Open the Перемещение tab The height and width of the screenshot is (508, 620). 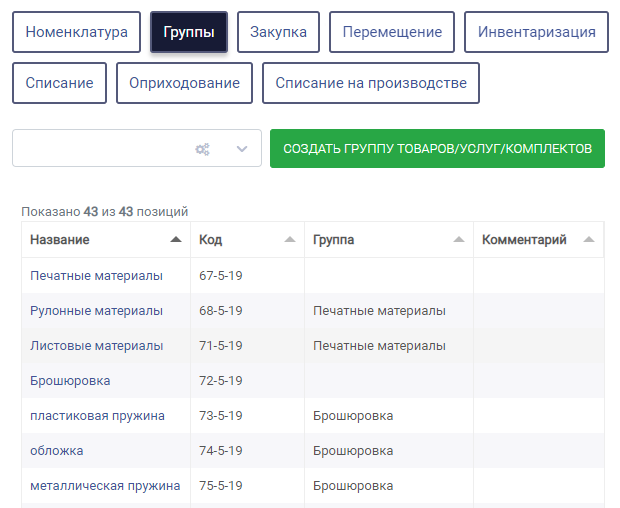pyautogui.click(x=392, y=32)
